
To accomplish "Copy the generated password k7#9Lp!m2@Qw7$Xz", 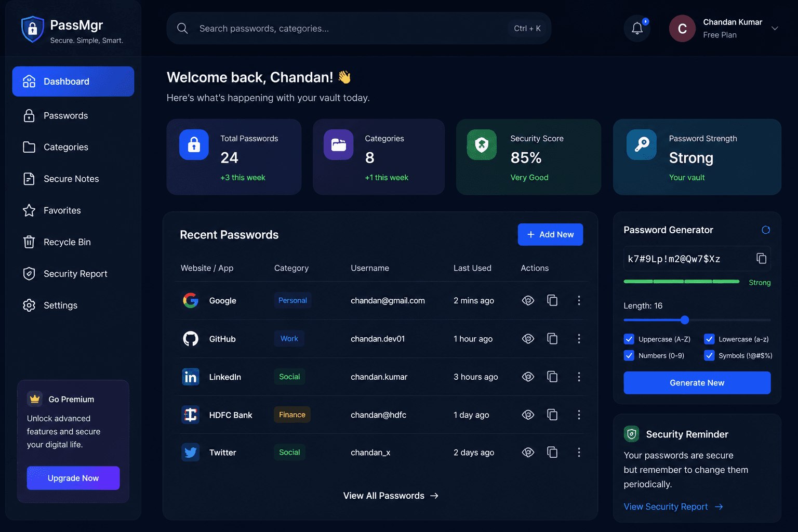I will (761, 258).
